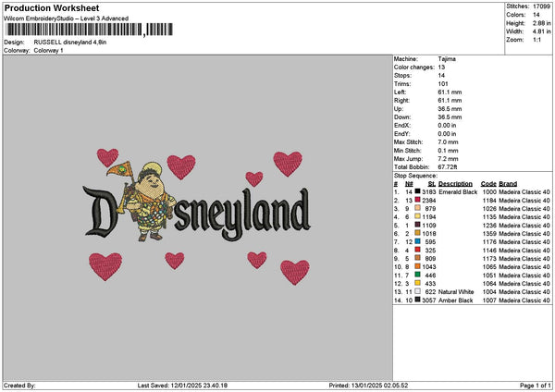Click the Min Stitch value '0.1 mm'
The width and height of the screenshot is (555, 392).
coord(448,151)
